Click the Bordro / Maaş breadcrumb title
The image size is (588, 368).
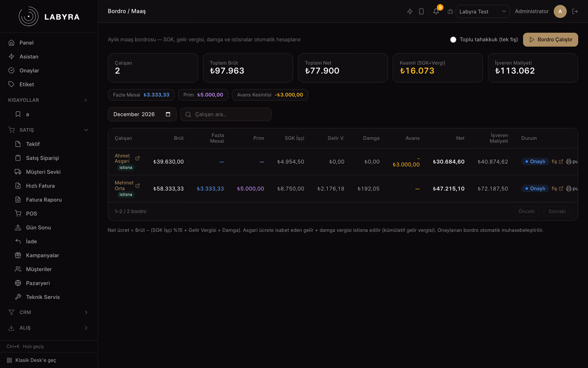[x=127, y=11]
